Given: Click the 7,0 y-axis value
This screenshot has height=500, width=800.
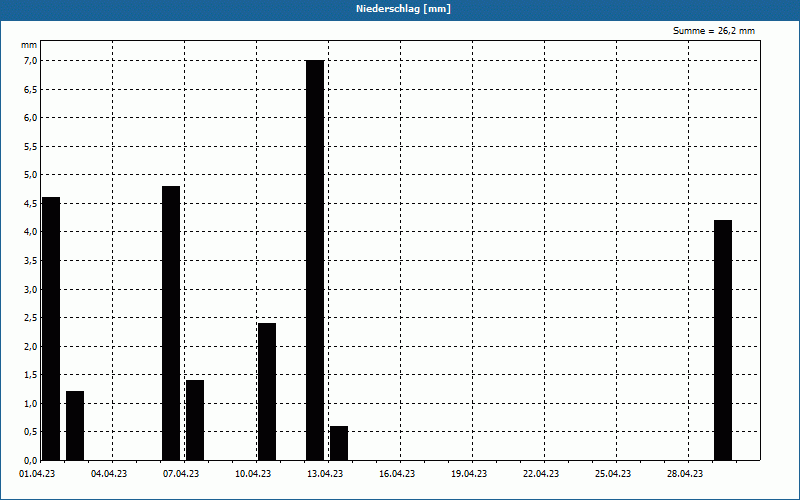Looking at the screenshot, I should [x=30, y=61].
